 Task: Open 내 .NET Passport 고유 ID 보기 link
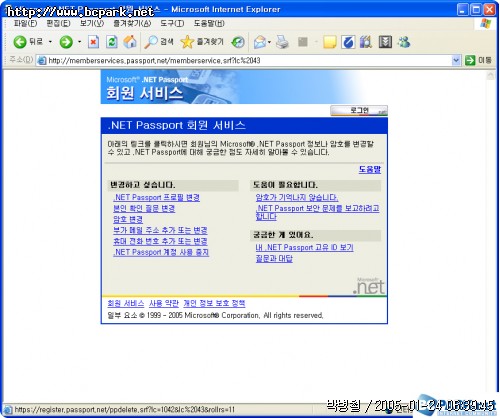(304, 247)
